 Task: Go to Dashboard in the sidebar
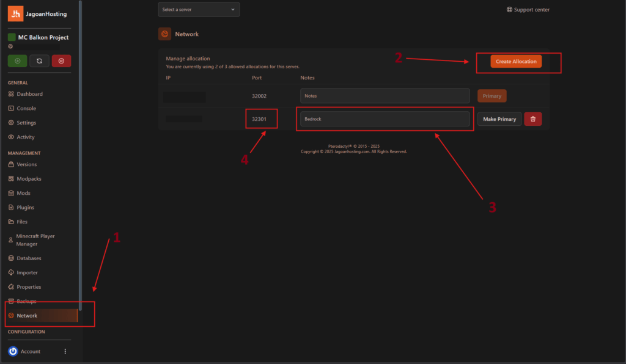pyautogui.click(x=29, y=94)
